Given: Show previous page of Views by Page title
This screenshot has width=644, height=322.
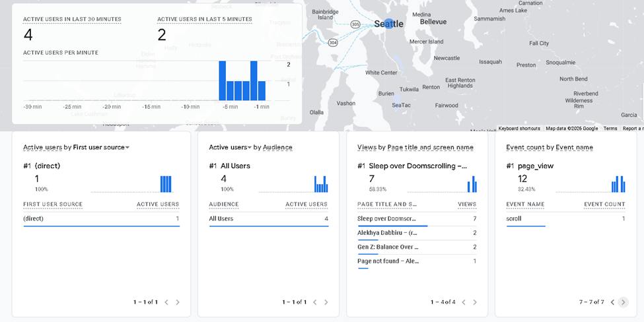Looking at the screenshot, I should click(x=464, y=302).
